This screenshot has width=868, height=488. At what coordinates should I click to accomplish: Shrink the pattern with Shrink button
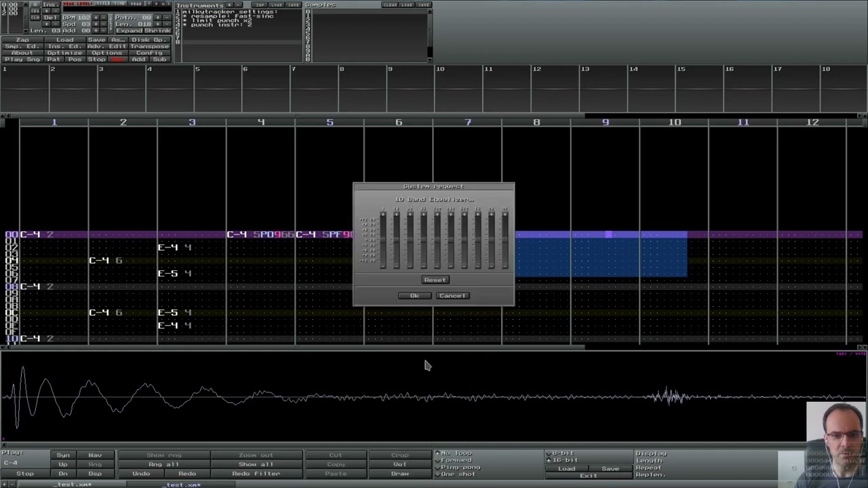pos(157,30)
